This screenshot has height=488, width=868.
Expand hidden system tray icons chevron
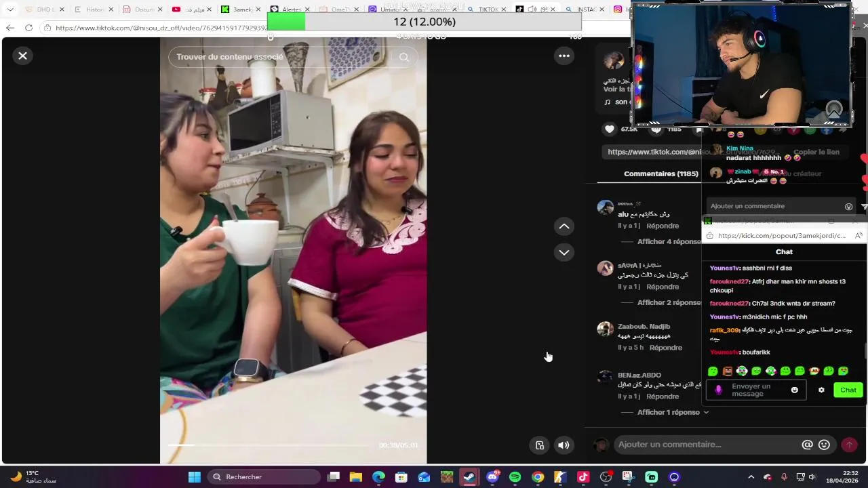pos(751,477)
